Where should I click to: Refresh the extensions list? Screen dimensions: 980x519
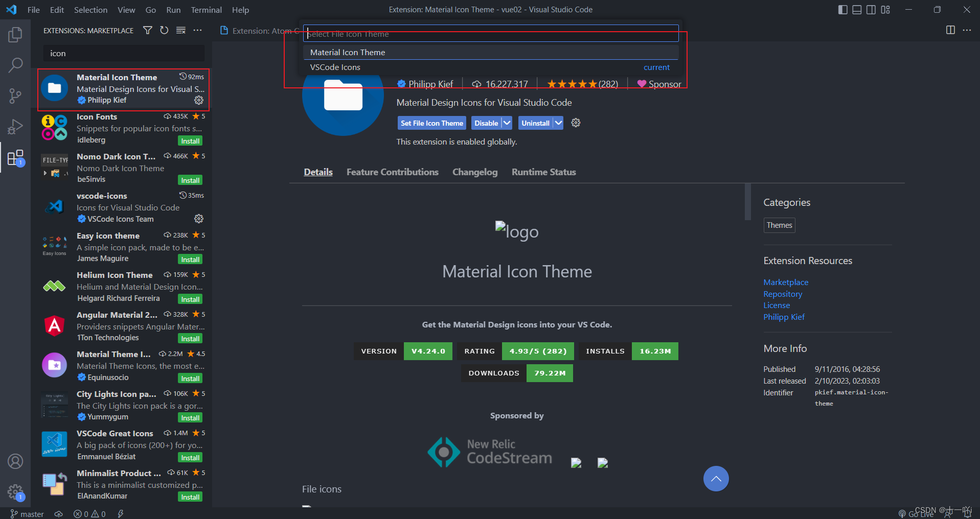164,31
